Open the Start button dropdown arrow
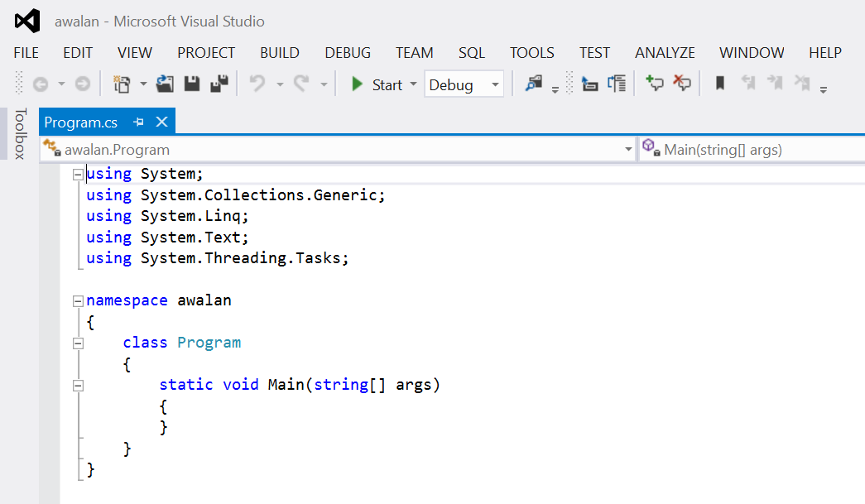This screenshot has height=504, width=865. click(x=413, y=84)
